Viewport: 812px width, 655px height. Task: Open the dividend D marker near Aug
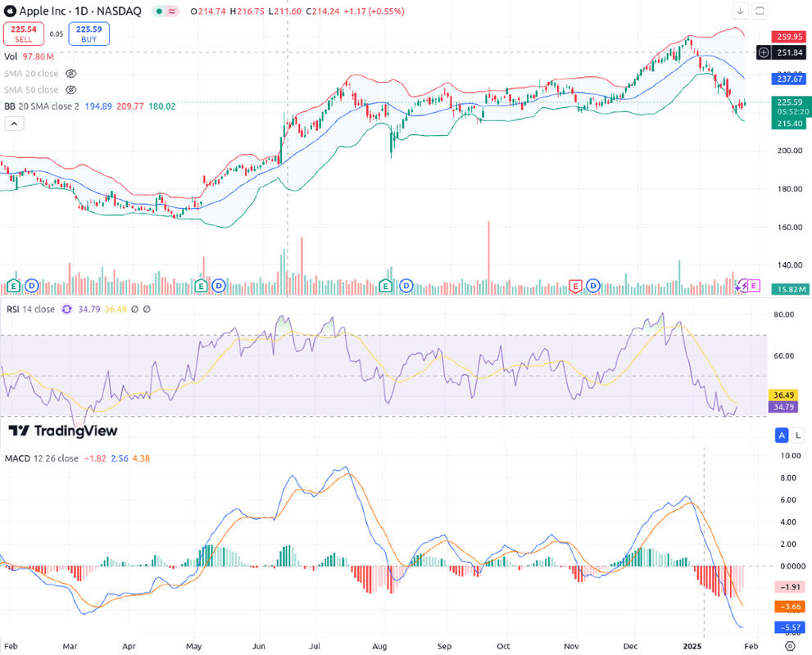[406, 286]
